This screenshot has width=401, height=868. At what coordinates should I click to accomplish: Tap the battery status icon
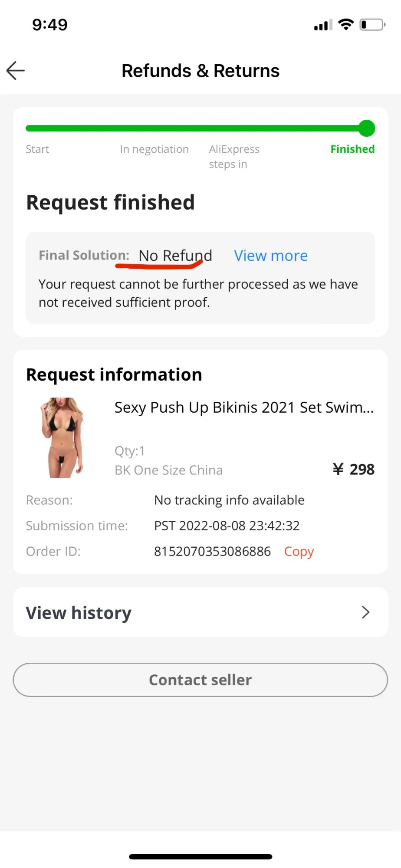pos(372,25)
